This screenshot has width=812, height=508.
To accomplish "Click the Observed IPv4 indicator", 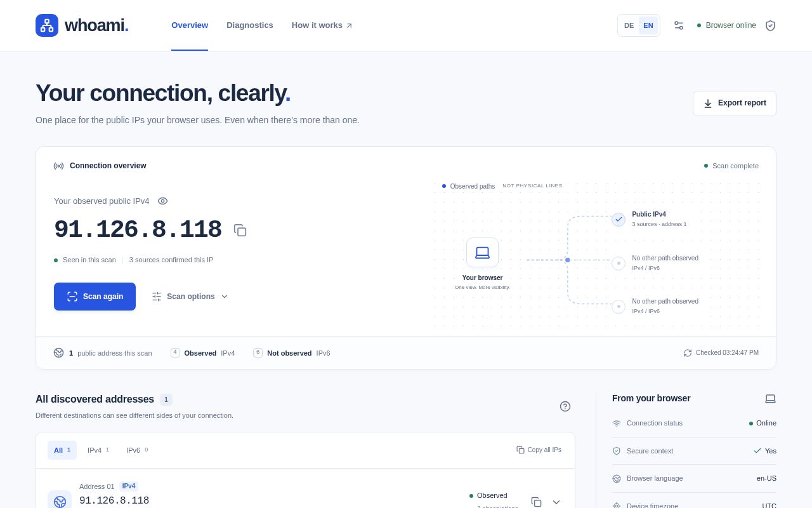I will coord(203,353).
